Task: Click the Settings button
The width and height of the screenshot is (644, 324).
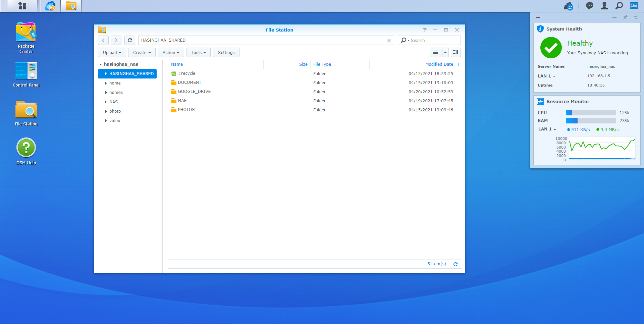Action: click(x=226, y=52)
